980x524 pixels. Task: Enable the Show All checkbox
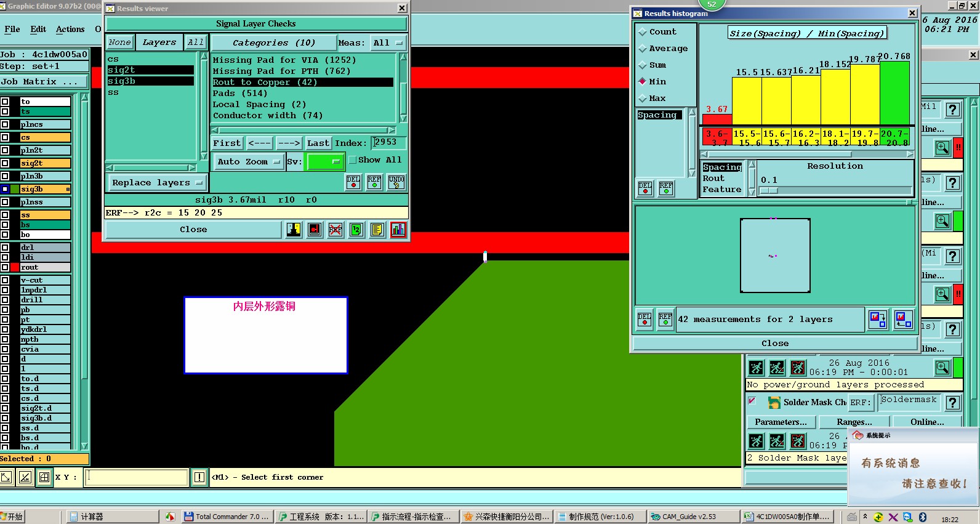coord(353,159)
